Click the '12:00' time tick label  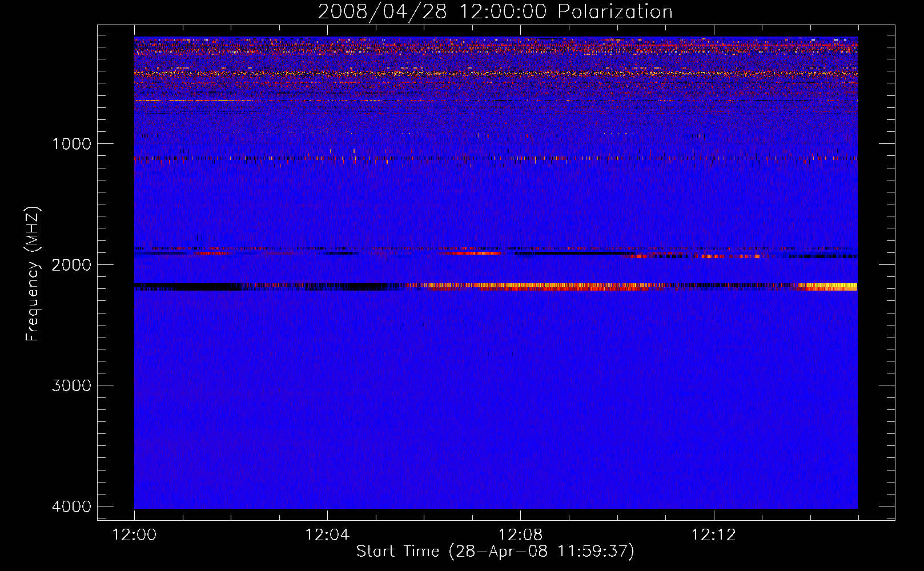tap(134, 535)
